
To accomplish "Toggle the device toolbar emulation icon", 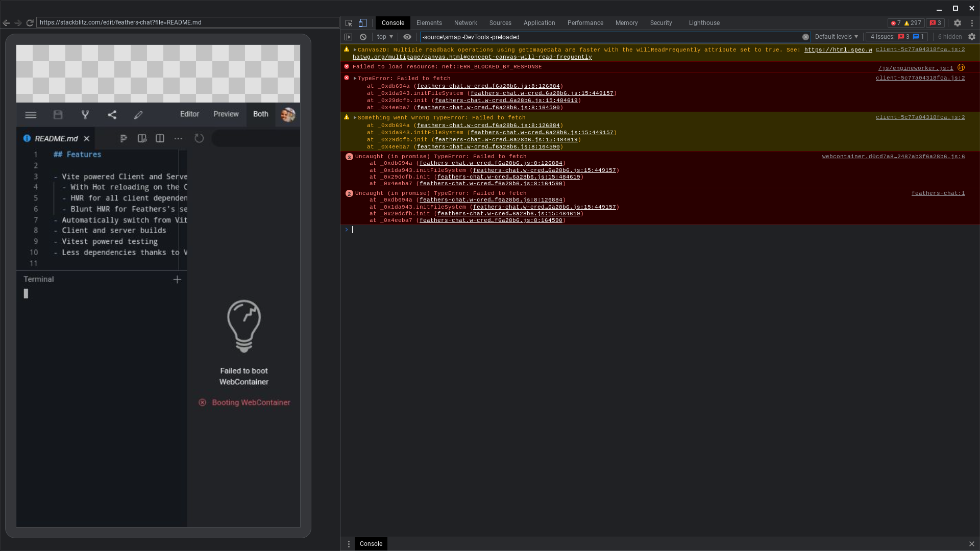I will tap(362, 23).
